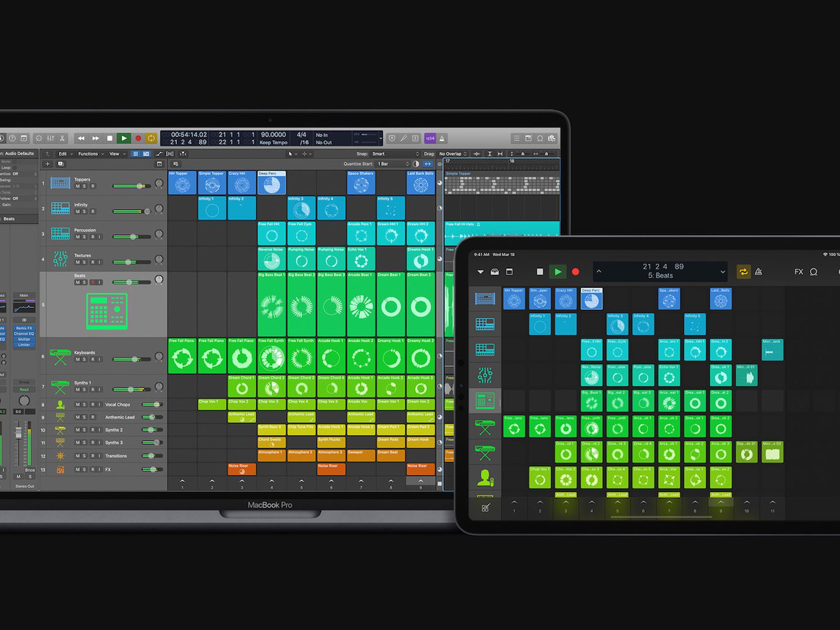Open the tempo display 90.0000
840x630 pixels.
click(x=274, y=135)
